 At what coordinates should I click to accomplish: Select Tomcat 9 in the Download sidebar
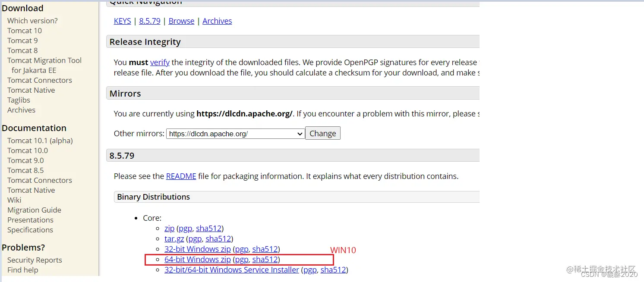pos(22,41)
